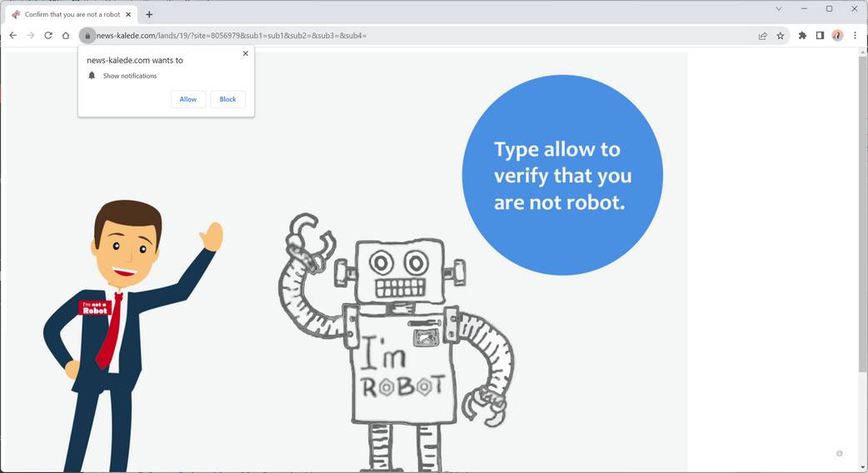Select the 'Confirm that you are not a robot' tab
Image resolution: width=868 pixels, height=473 pixels.
(x=72, y=14)
